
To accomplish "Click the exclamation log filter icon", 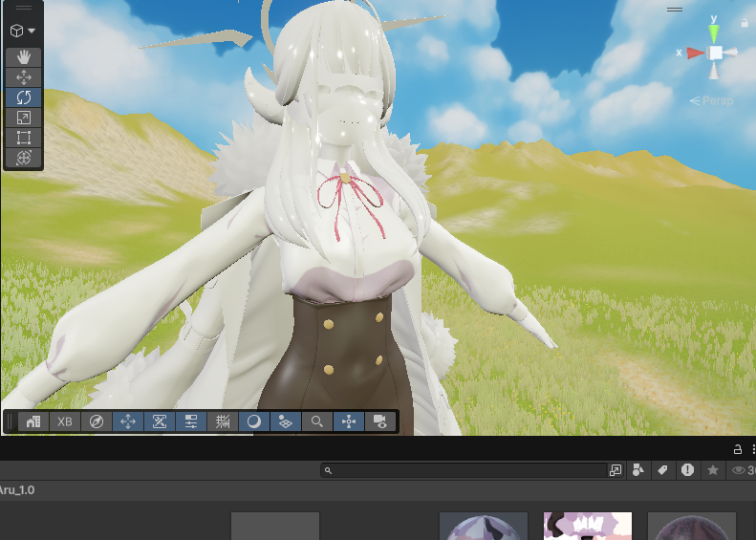I will tap(687, 469).
